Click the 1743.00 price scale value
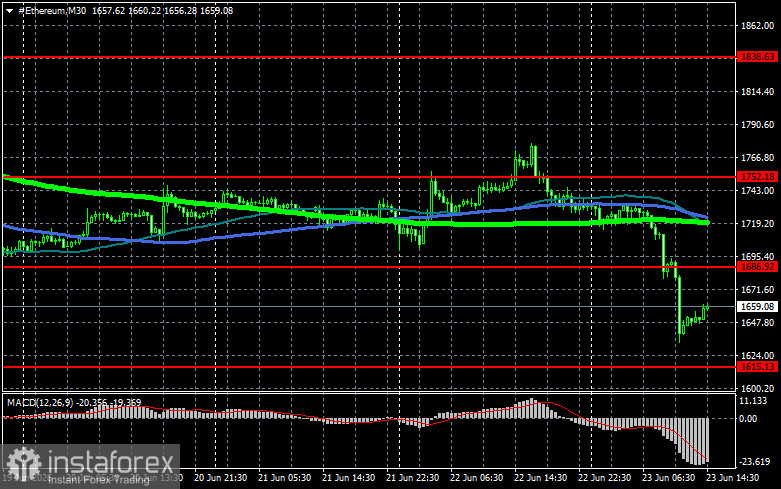Screen dimensions: 781x489 tap(758, 191)
